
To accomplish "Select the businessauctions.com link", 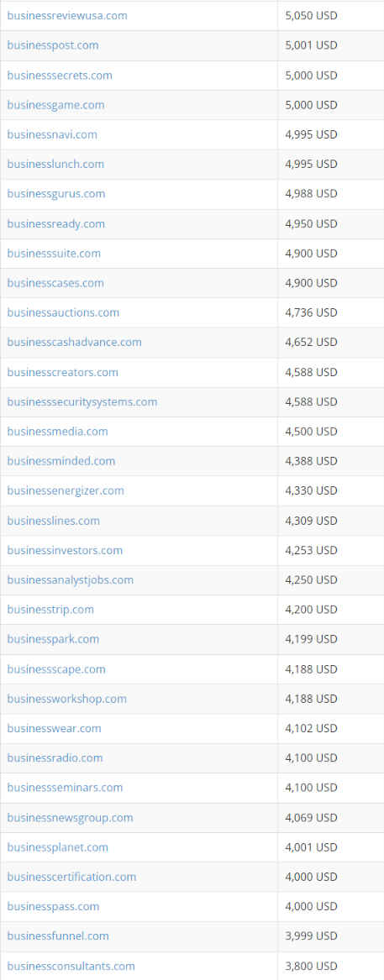I will (63, 312).
